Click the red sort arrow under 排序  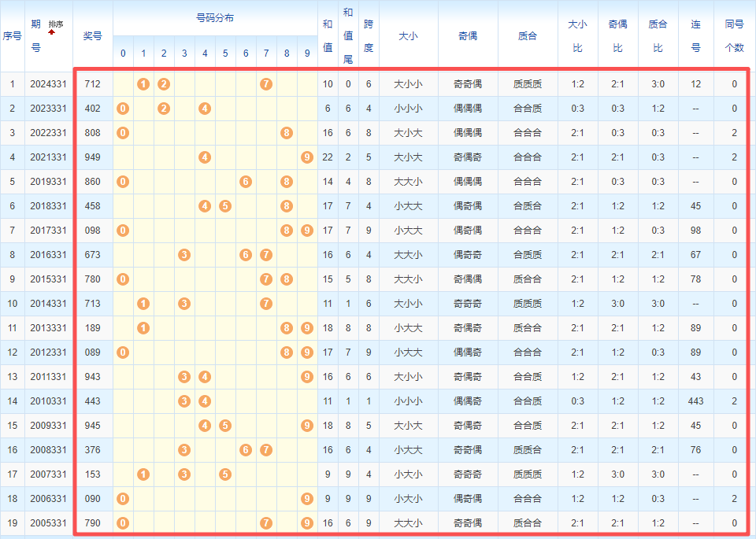53,32
